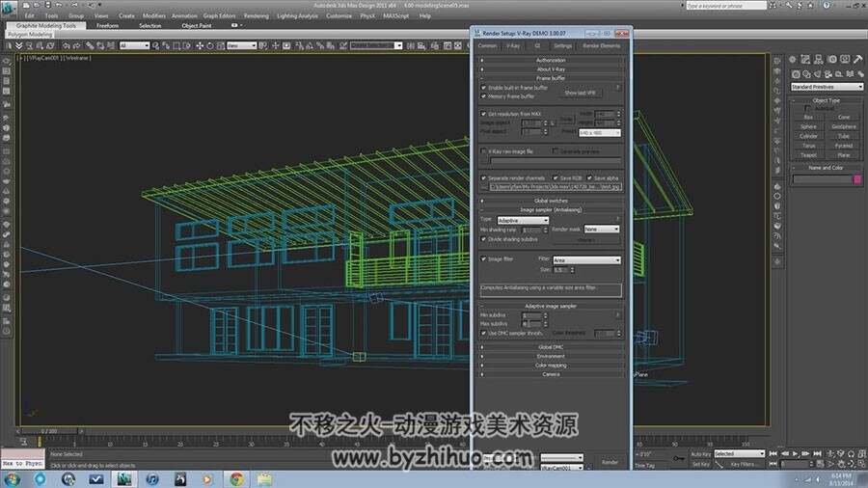Click the Redo arrow in main toolbar

click(x=77, y=46)
